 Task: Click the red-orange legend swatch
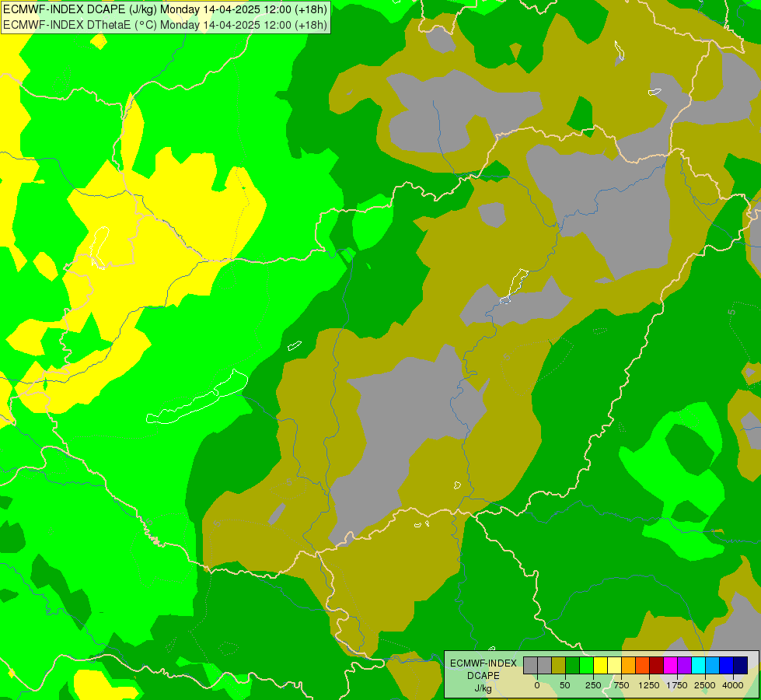[643, 665]
